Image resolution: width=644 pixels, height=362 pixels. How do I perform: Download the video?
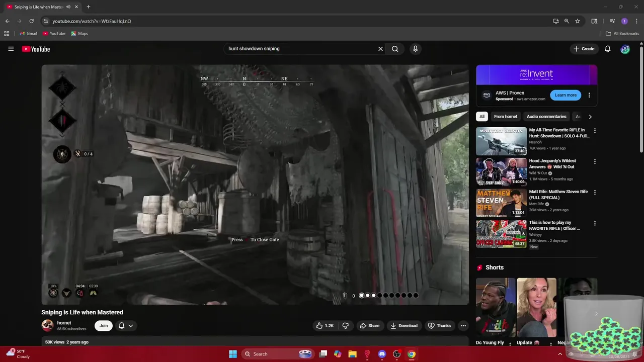coord(404,326)
